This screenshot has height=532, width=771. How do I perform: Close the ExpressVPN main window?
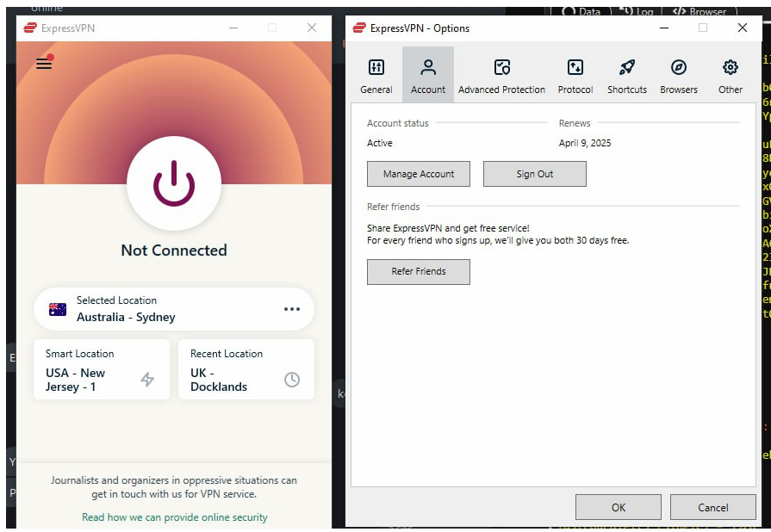pos(312,28)
